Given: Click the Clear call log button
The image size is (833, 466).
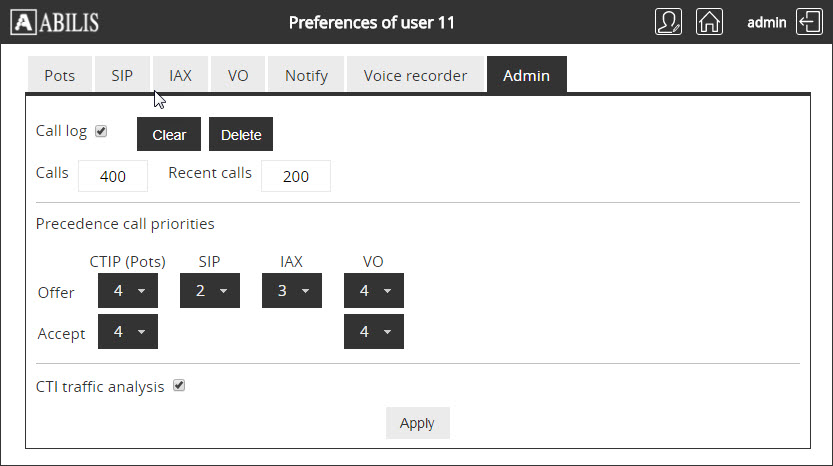Looking at the screenshot, I should point(169,134).
